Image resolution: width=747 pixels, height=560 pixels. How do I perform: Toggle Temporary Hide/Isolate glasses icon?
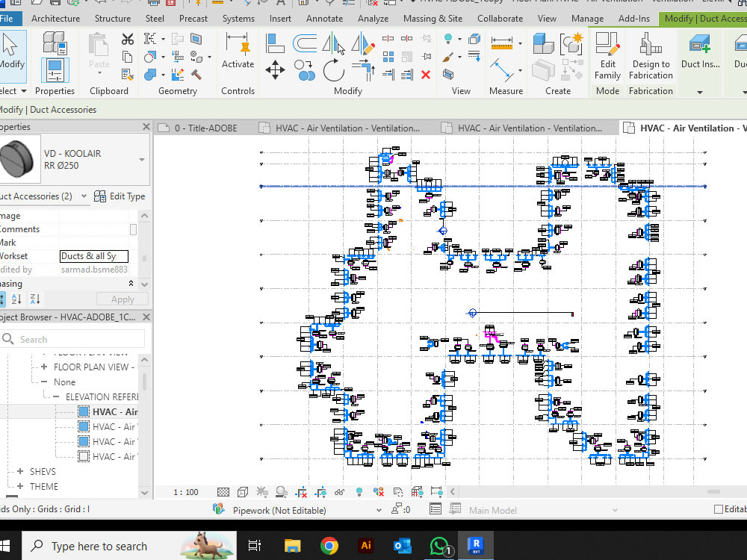click(x=340, y=492)
